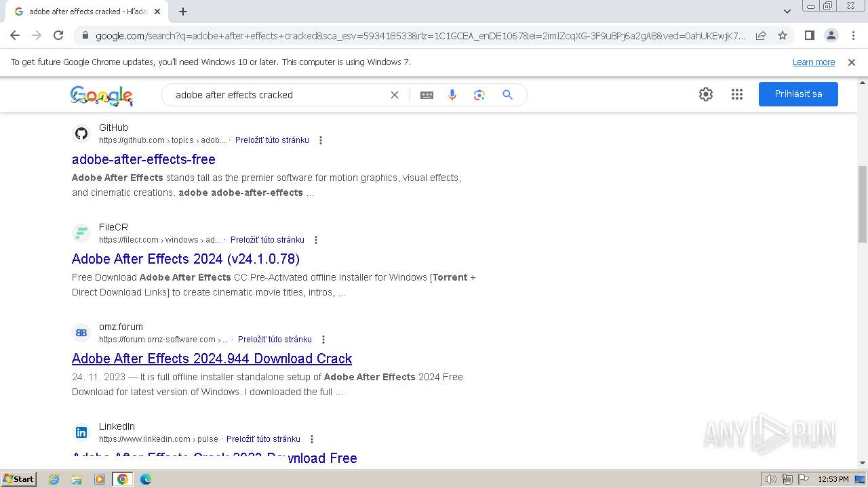View site information padlock icon
868x488 pixels.
coord(85,36)
